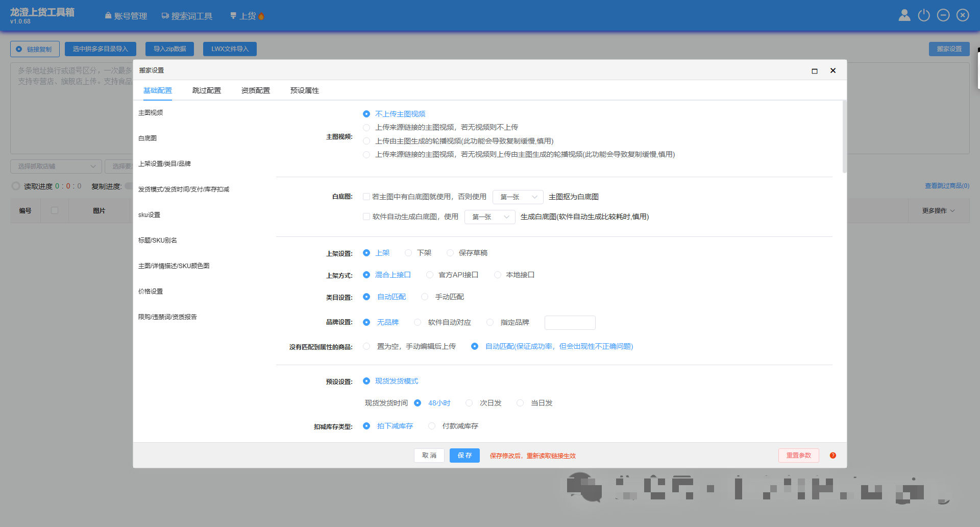980x527 pixels.
Task: Click the 上货 menu with flame icon
Action: [247, 16]
